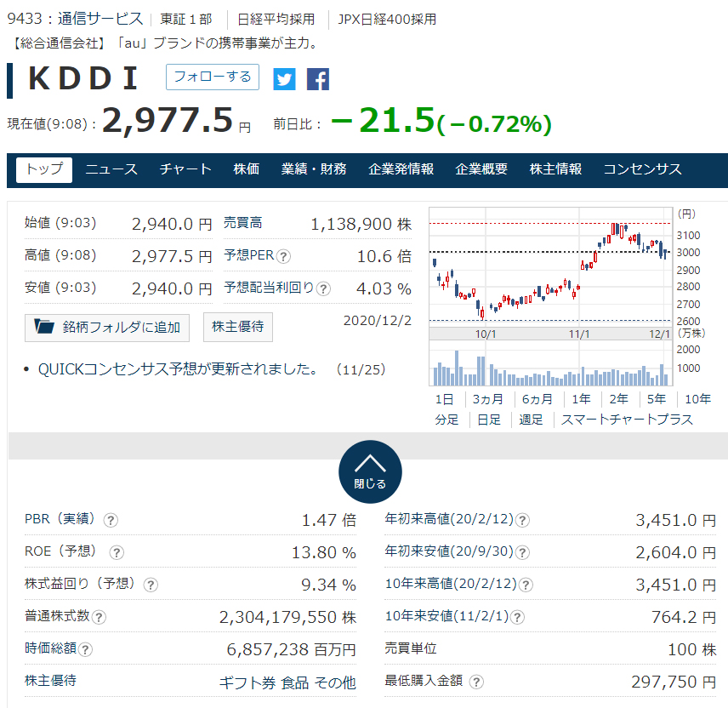This screenshot has height=708, width=728.
Task: Click help icon beside 予想配当利回り
Action: pyautogui.click(x=323, y=289)
